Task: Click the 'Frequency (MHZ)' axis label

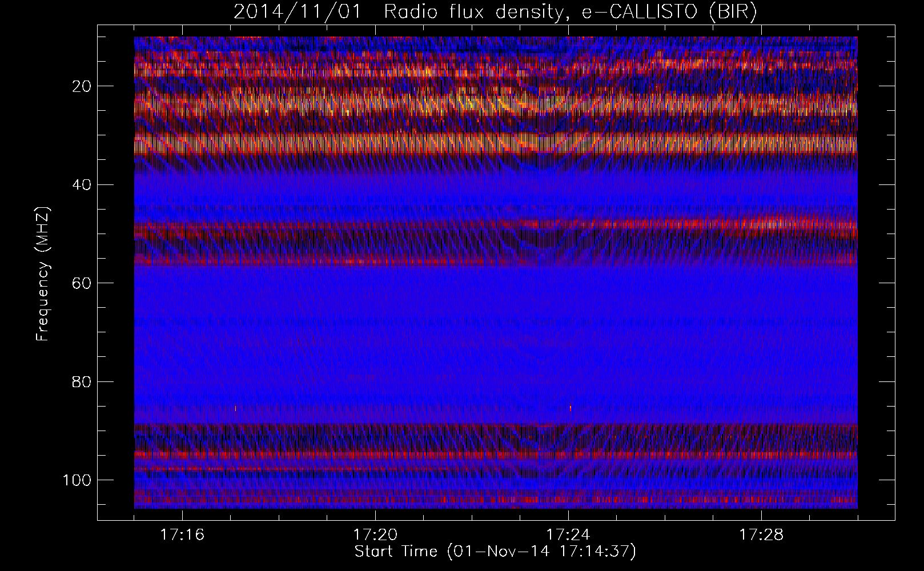Action: 43,274
